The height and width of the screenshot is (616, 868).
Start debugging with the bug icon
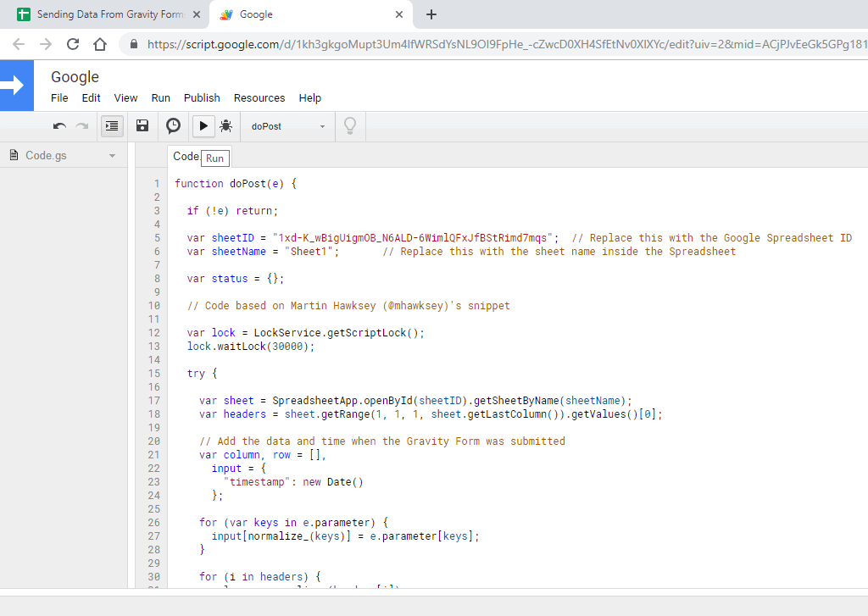click(225, 126)
